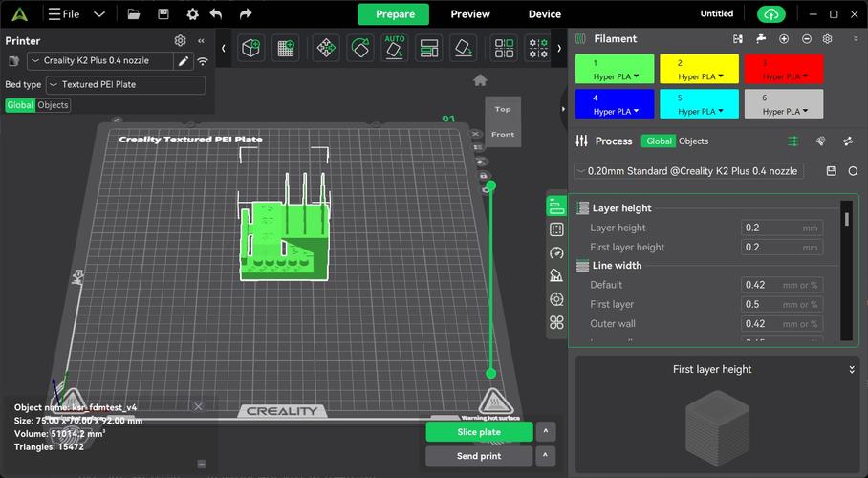This screenshot has width=868, height=478.
Task: Select Global in the Process panel
Action: pos(659,141)
